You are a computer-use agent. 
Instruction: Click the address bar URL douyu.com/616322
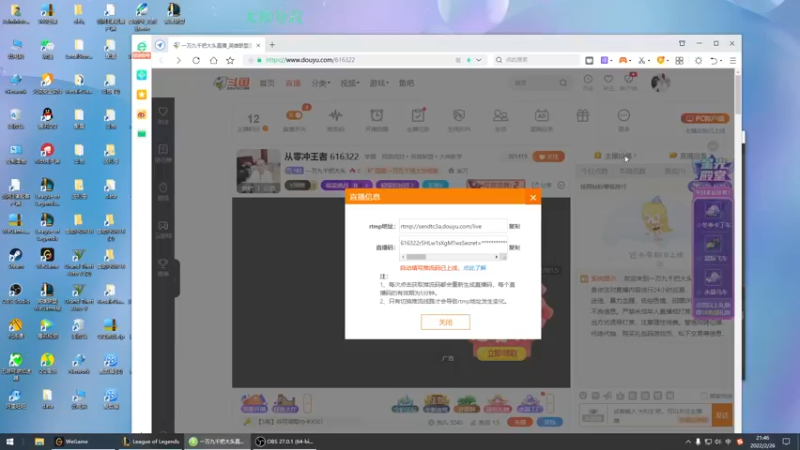[x=310, y=60]
